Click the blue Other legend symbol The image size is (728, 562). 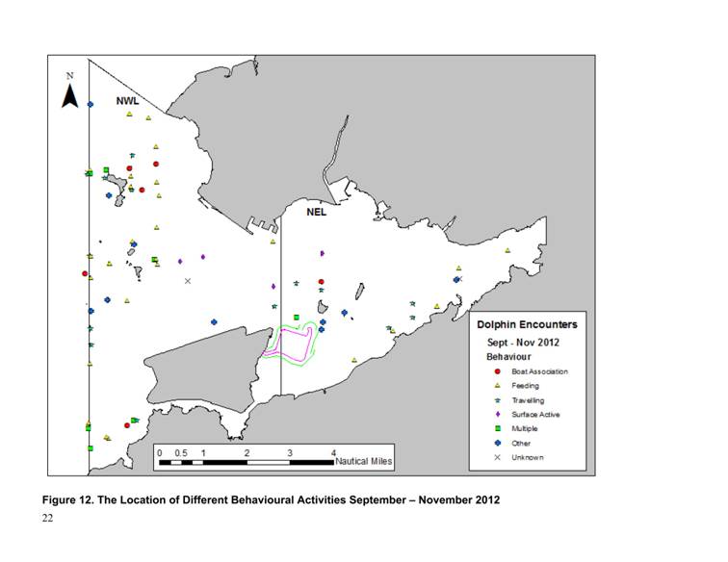tap(497, 443)
